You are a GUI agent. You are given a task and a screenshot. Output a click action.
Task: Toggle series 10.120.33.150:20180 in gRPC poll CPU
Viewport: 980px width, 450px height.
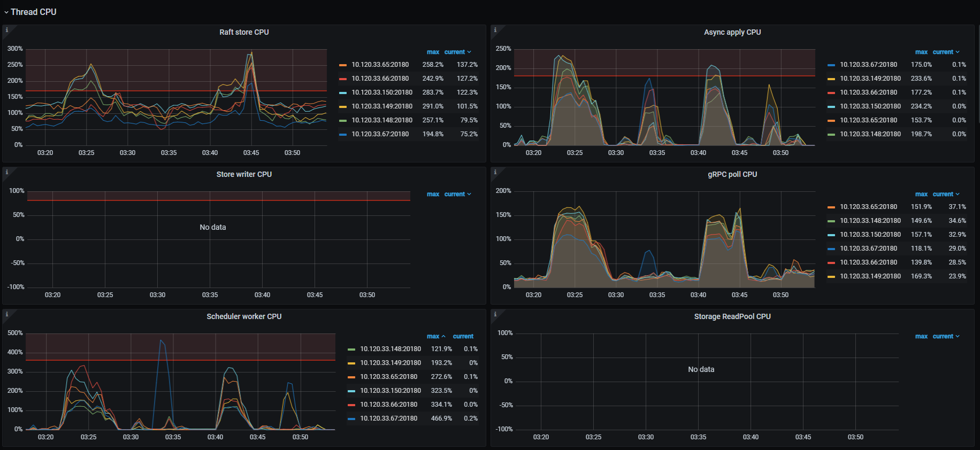pyautogui.click(x=870, y=235)
